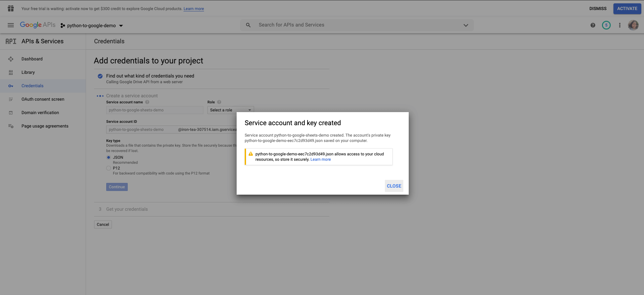Viewport: 644px width, 295px height.
Task: Click the search magnifier icon
Action: pyautogui.click(x=248, y=25)
